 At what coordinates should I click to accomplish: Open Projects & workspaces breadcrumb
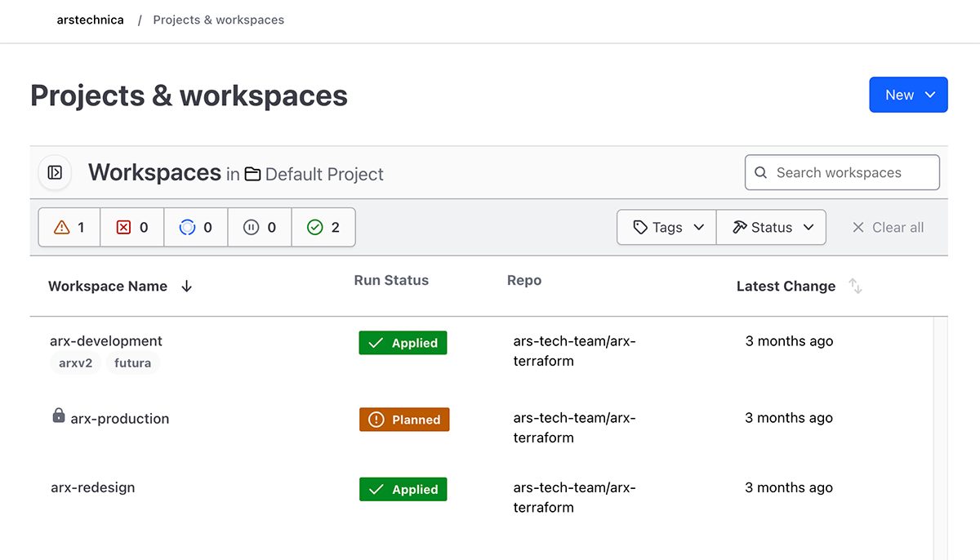pyautogui.click(x=219, y=20)
